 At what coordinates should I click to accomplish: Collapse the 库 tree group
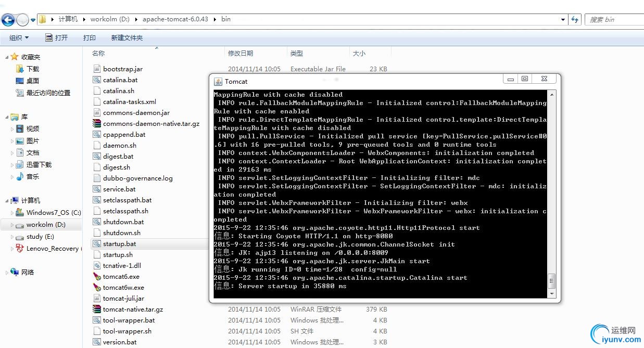coord(6,117)
